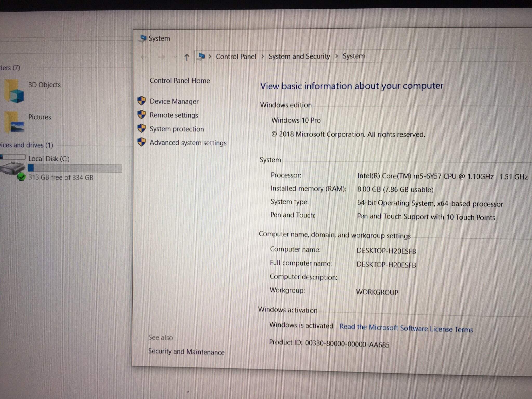Click the Advanced system settings shield icon
Image resolution: width=532 pixels, height=399 pixels.
[x=142, y=142]
